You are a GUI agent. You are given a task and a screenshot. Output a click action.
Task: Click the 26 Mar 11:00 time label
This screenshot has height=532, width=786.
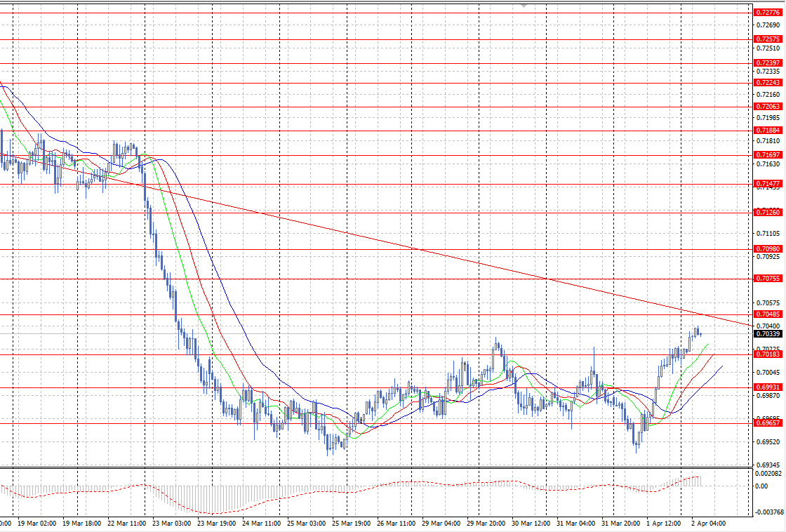pyautogui.click(x=396, y=524)
